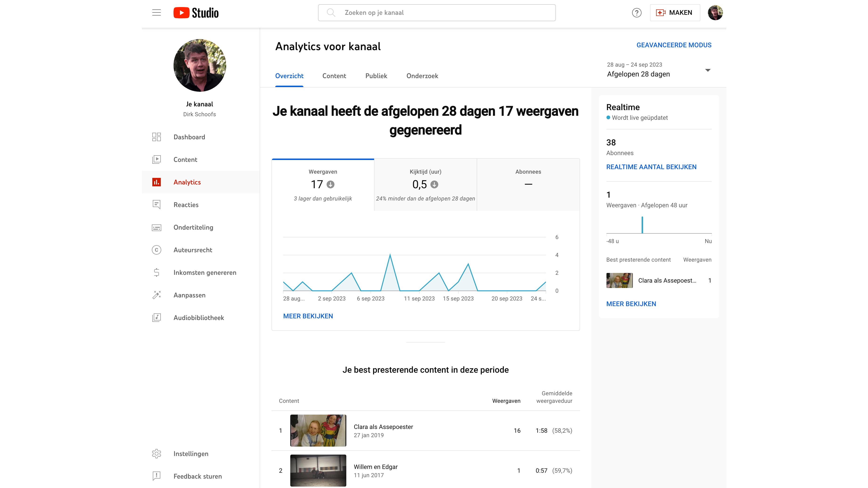Select the Ondertiteling sidebar icon
This screenshot has height=488, width=868.
point(156,228)
